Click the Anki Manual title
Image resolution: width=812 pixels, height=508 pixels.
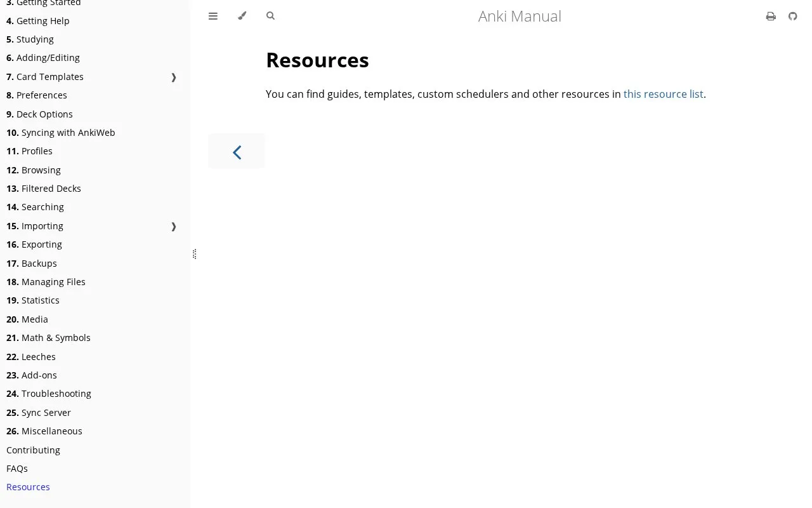coord(520,17)
